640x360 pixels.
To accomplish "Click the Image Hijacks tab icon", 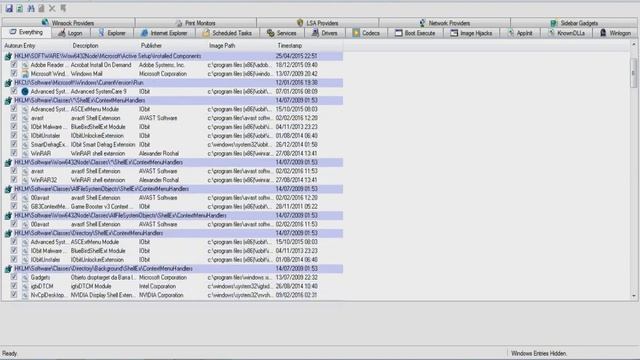I will (x=454, y=33).
